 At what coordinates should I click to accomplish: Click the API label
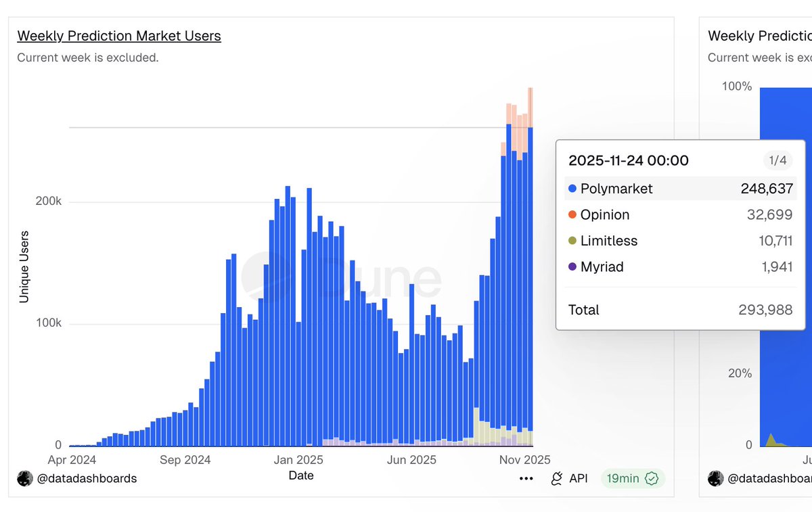(x=579, y=479)
